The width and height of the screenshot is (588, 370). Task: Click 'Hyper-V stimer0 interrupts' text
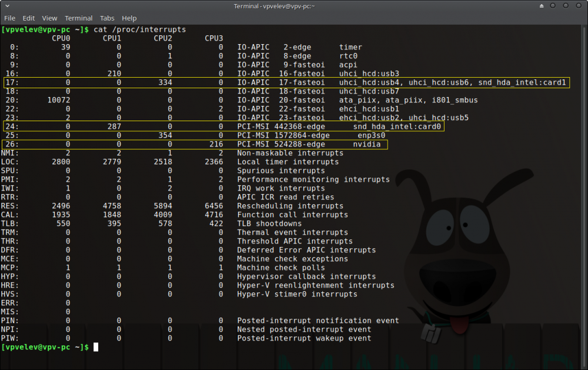click(297, 294)
